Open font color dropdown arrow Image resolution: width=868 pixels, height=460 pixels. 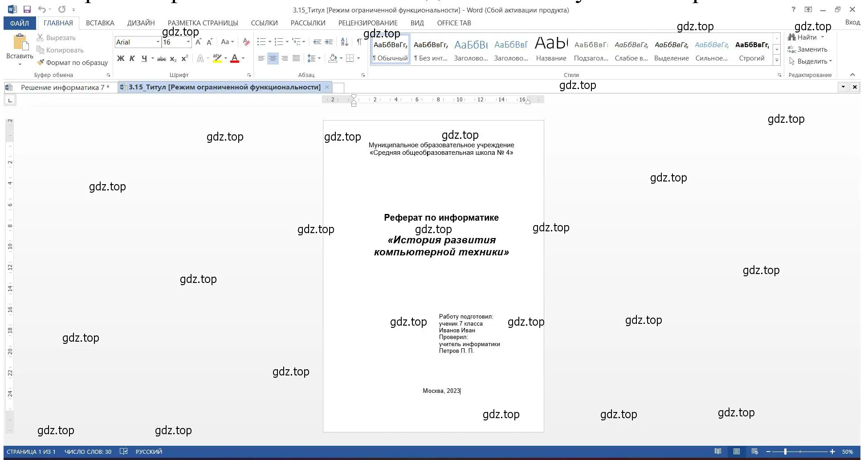[243, 58]
